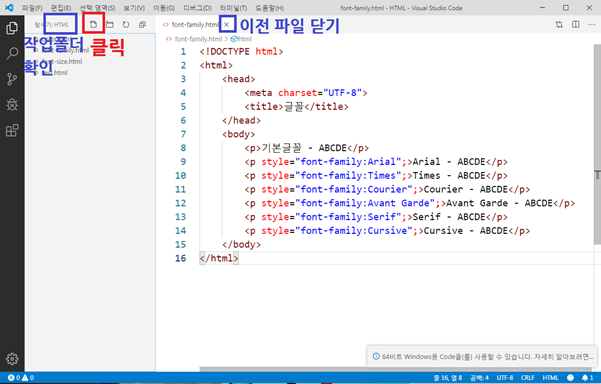Screen dimensions: 601x384
Task: Open the Explorer view in activity bar
Action: (12, 28)
